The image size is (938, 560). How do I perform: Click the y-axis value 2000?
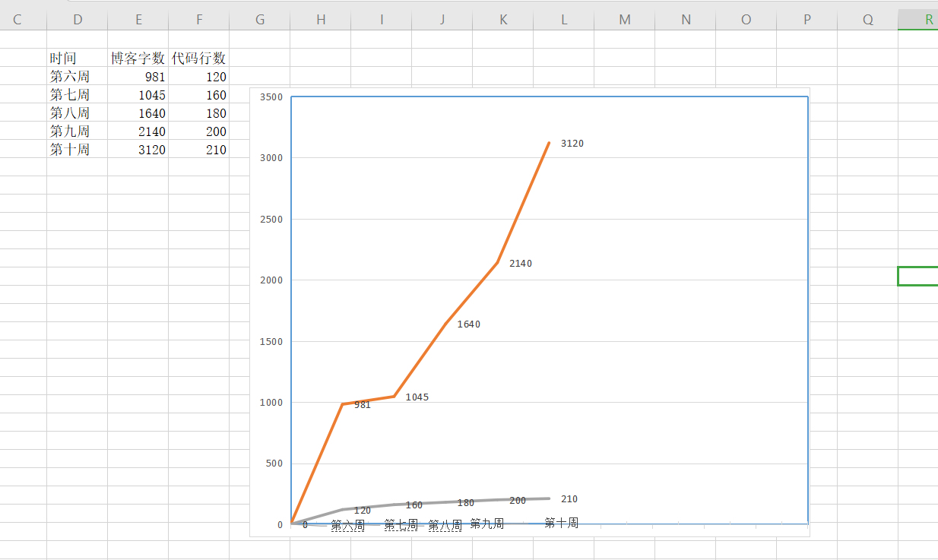271,280
